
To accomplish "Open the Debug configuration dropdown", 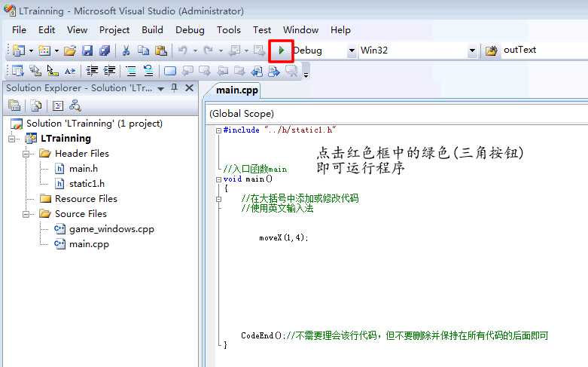I will 352,50.
